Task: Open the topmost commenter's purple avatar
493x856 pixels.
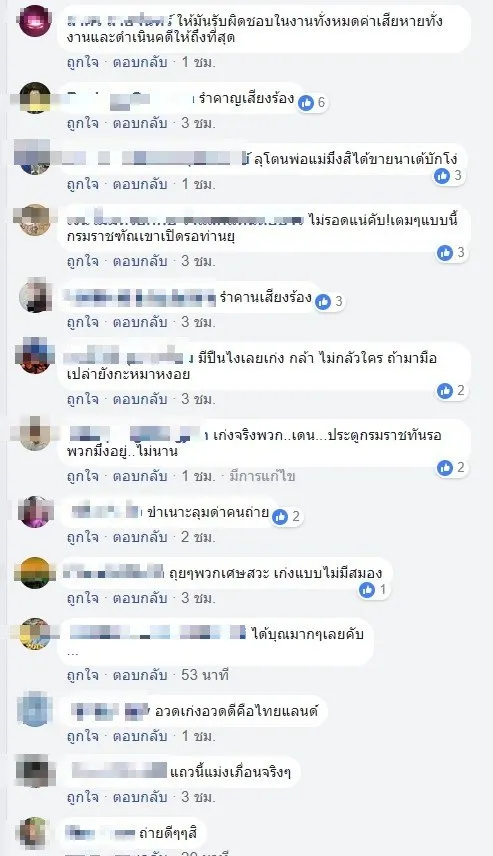Action: pyautogui.click(x=35, y=21)
